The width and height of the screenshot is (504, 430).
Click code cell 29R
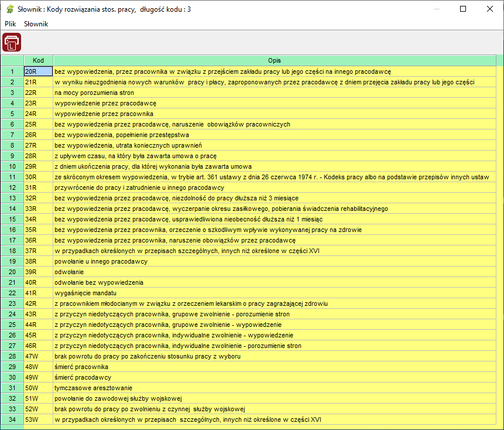38,166
